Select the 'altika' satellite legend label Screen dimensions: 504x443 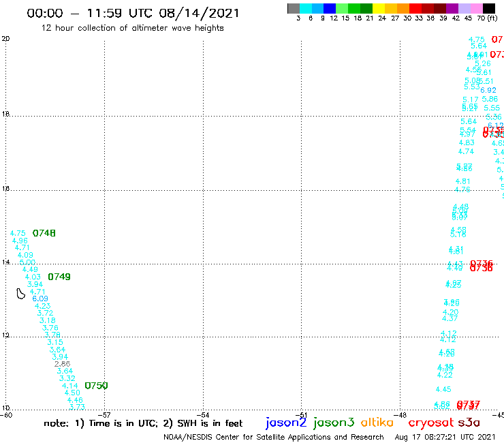(x=377, y=423)
